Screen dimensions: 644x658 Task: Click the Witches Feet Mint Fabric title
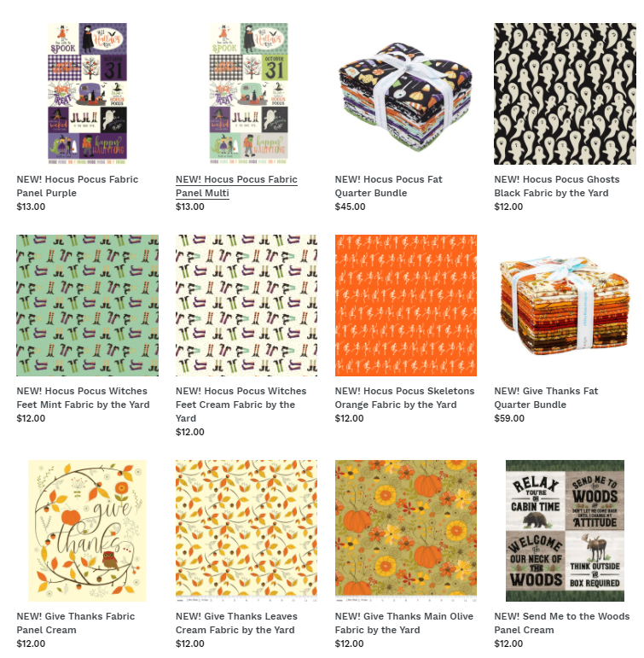coord(83,398)
